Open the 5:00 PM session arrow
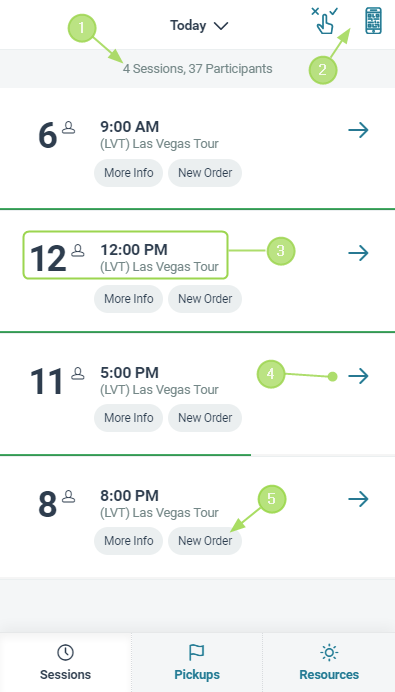Viewport: 395px width, 692px height. pyautogui.click(x=358, y=376)
